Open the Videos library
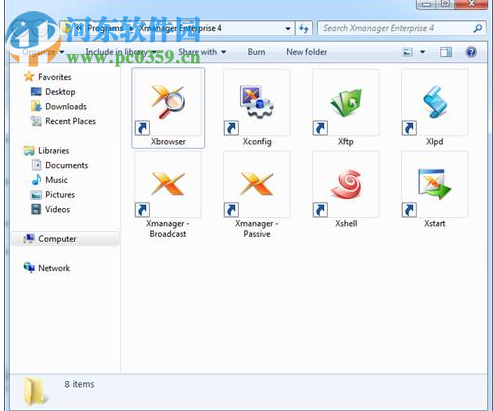 pos(50,209)
